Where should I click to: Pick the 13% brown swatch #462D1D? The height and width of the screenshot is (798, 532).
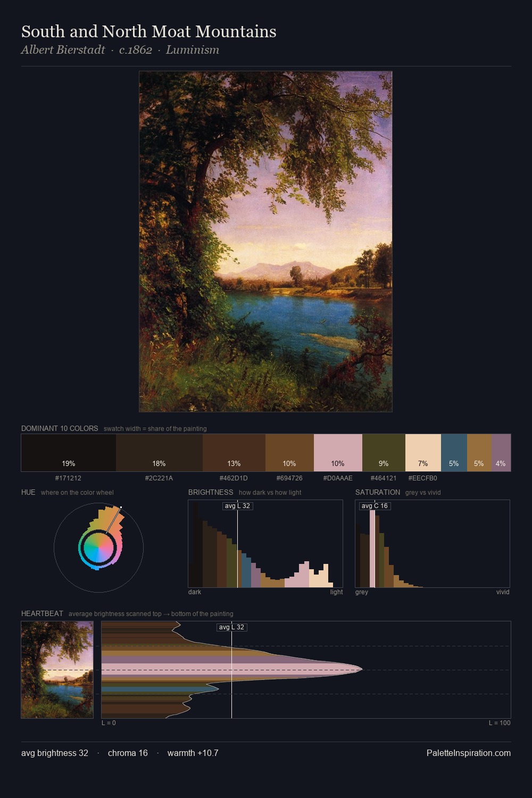point(234,453)
